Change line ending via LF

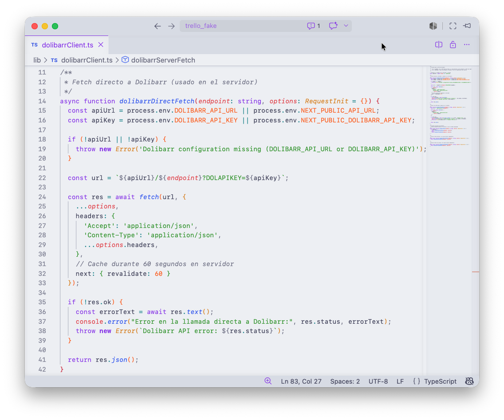[400, 381]
